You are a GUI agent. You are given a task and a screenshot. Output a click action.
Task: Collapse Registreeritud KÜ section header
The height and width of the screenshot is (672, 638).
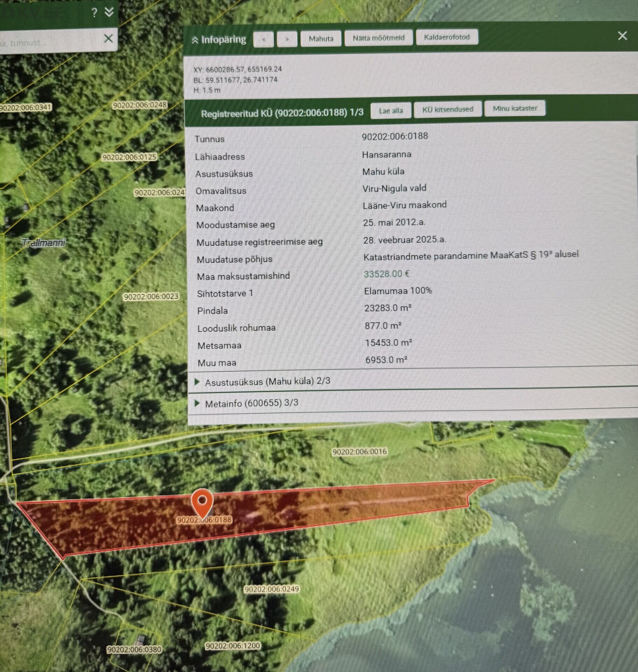(282, 113)
